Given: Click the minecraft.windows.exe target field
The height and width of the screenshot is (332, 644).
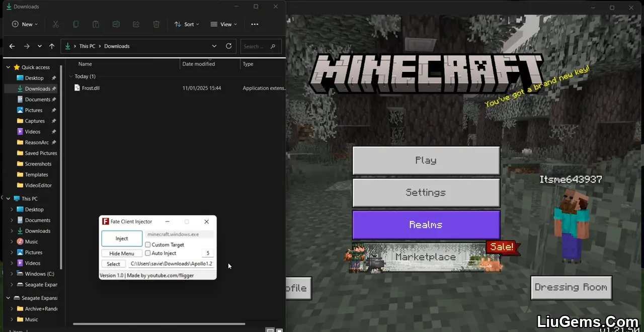Looking at the screenshot, I should pyautogui.click(x=180, y=234).
